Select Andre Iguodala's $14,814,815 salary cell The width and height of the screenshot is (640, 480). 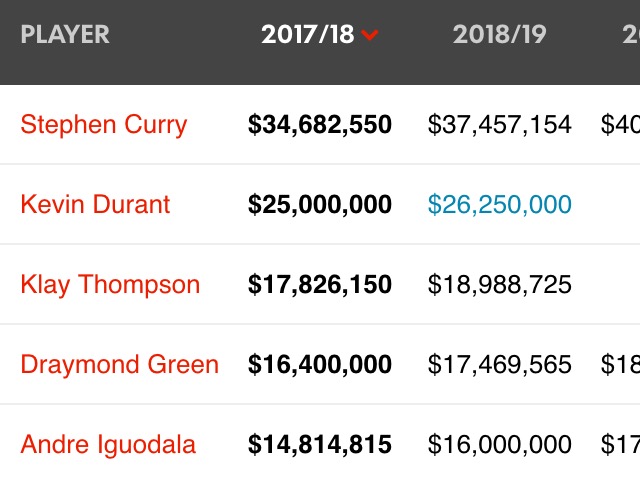(x=320, y=444)
